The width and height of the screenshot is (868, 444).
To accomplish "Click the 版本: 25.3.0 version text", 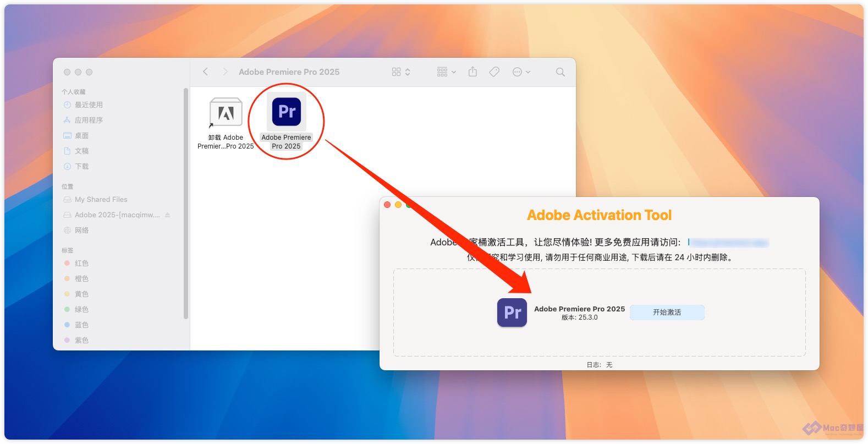I will [x=580, y=317].
